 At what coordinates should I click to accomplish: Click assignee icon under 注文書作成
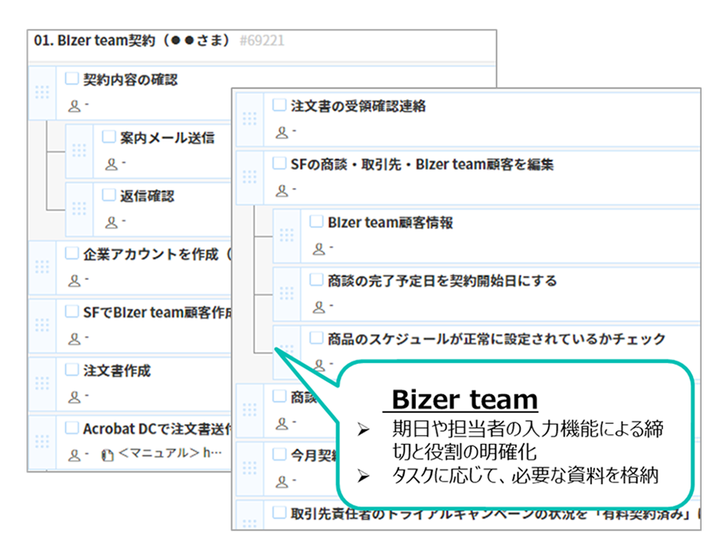click(x=74, y=397)
